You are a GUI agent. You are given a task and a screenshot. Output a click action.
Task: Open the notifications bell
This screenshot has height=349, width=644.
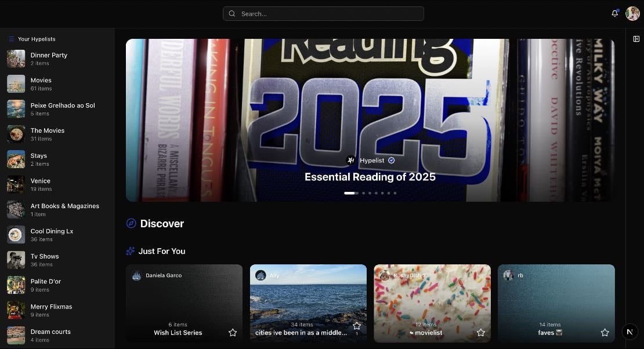[615, 13]
